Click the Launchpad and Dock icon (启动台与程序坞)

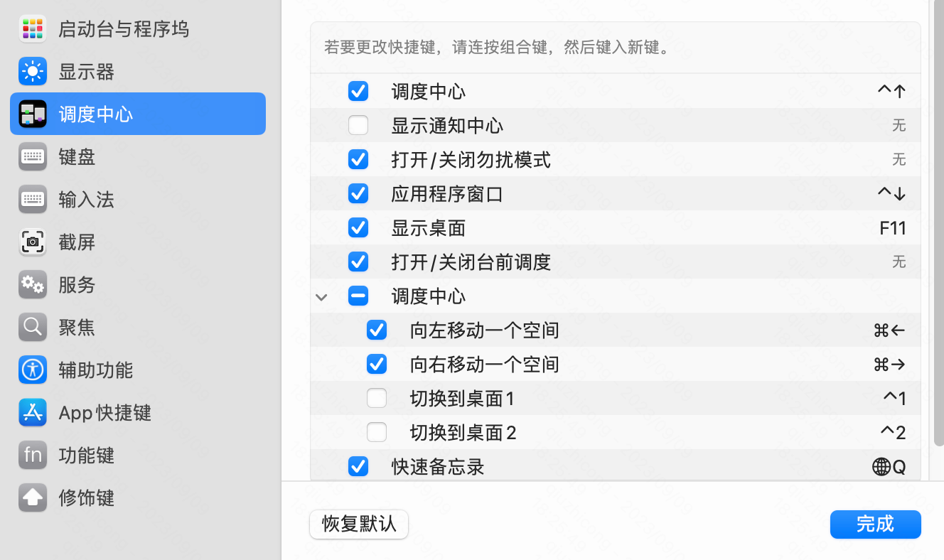33,28
